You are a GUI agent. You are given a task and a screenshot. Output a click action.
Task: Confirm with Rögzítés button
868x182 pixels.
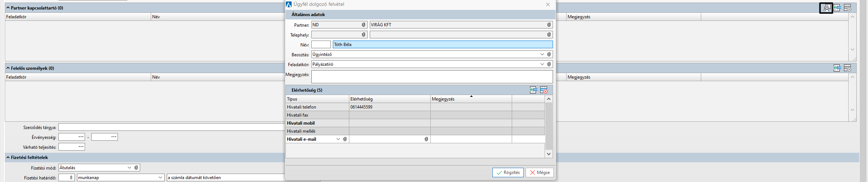[508, 172]
